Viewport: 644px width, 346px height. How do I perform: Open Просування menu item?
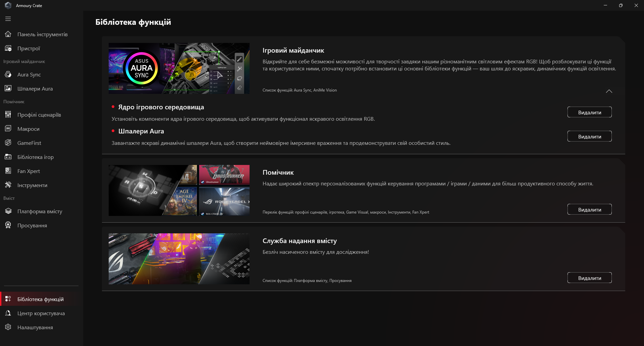pos(42,225)
